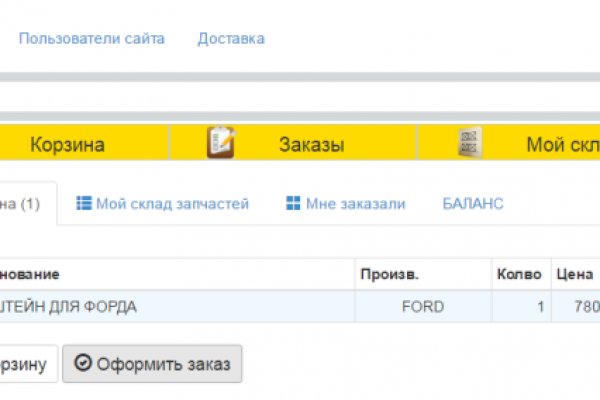Go to Заказы in the yellow navigation bar
Screen dimensions: 600x400
click(x=311, y=144)
